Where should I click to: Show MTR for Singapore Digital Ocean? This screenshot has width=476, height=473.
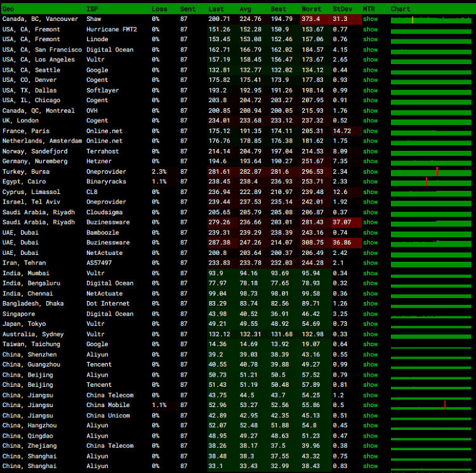click(x=371, y=314)
